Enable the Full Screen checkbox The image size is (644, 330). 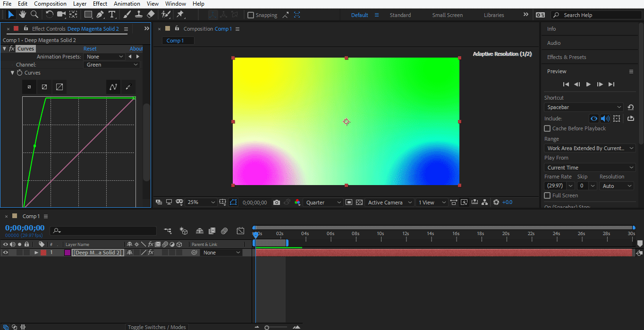click(547, 195)
